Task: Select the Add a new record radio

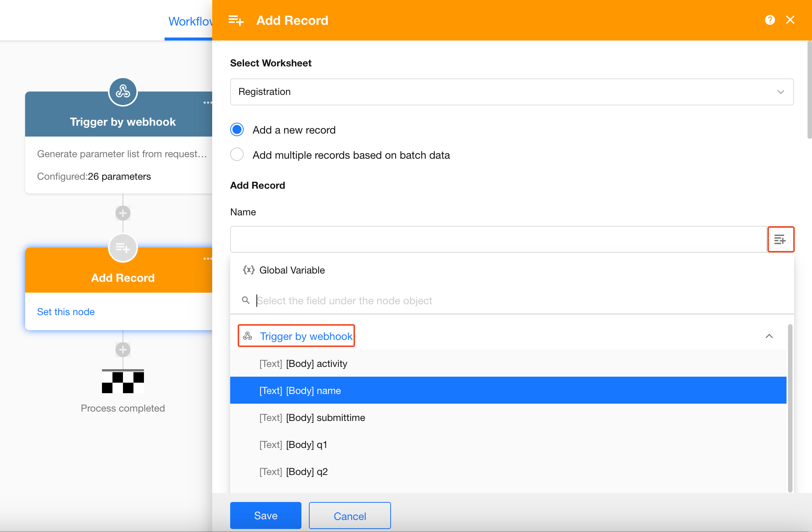Action: pos(237,130)
